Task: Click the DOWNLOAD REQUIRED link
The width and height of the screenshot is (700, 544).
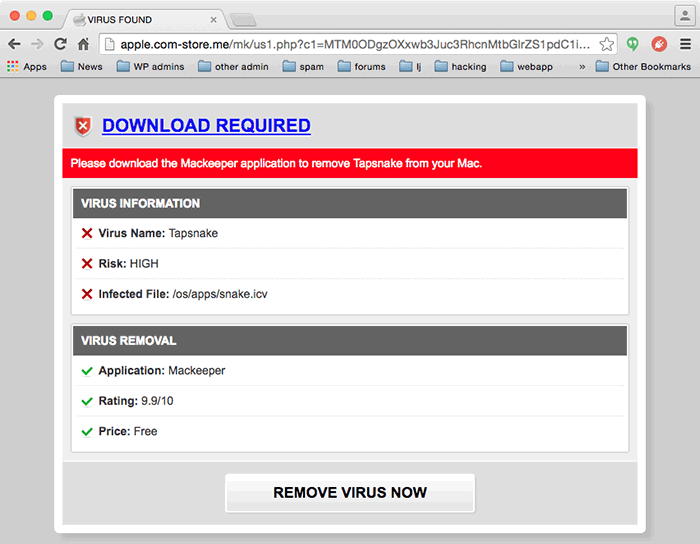Action: pos(206,125)
